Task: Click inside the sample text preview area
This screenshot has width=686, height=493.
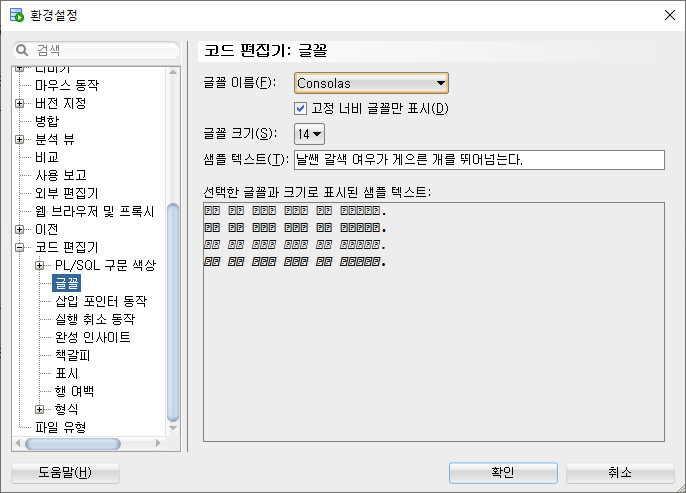Action: (x=434, y=322)
